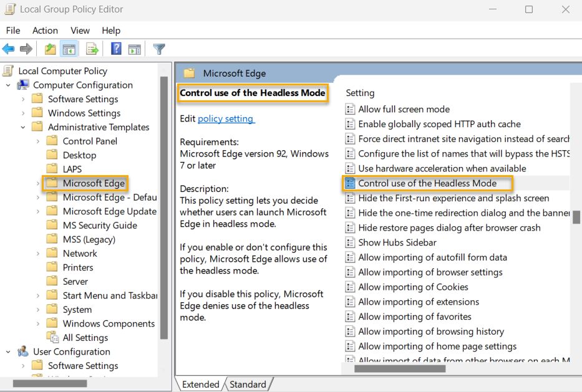The height and width of the screenshot is (392, 582).
Task: Expand the Windows Components tree node
Action: 38,324
